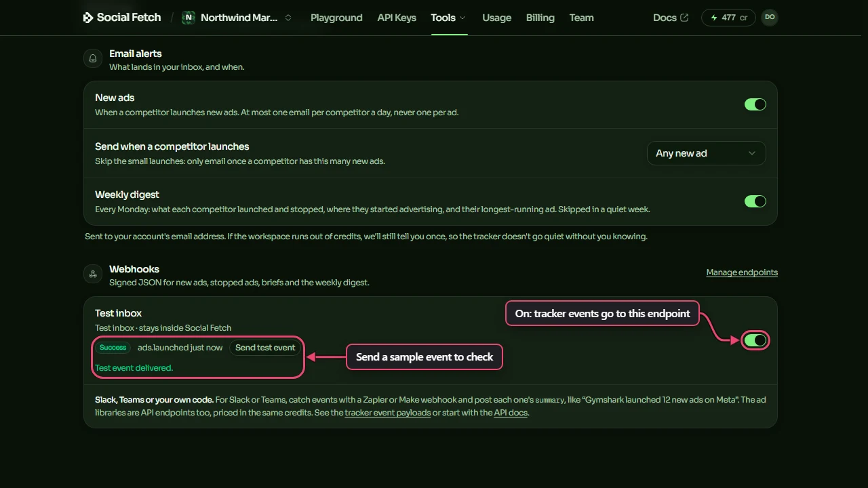Go to Playground
The image size is (868, 488).
click(336, 18)
